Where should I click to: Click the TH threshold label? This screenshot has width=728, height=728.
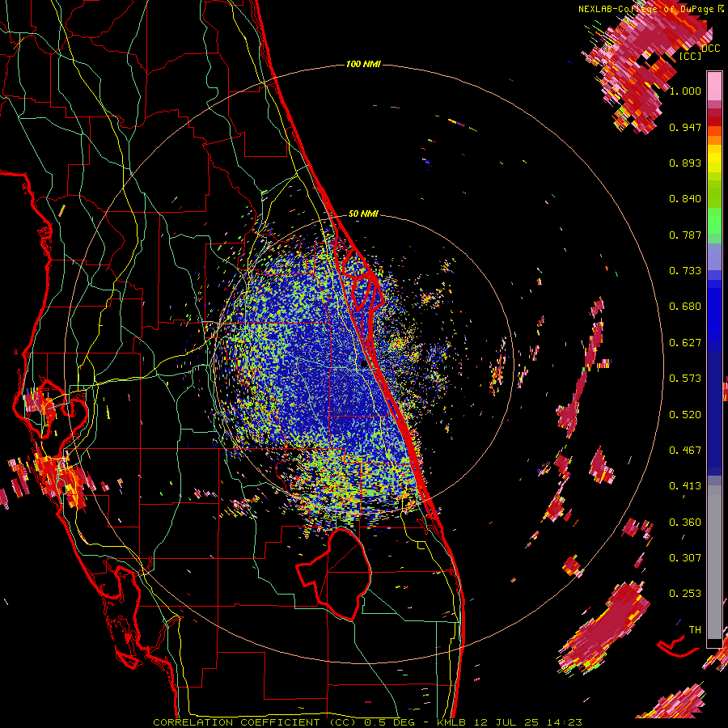pyautogui.click(x=695, y=630)
